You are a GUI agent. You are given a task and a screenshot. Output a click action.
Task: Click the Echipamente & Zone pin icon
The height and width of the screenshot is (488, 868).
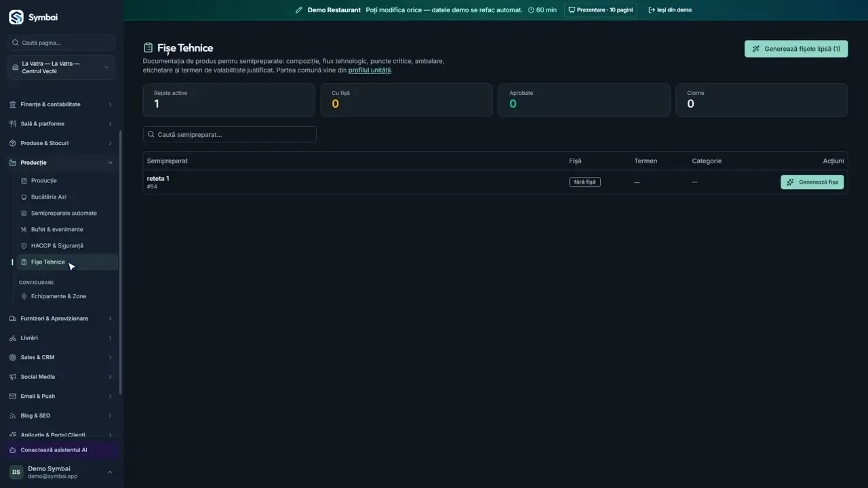[x=24, y=296]
